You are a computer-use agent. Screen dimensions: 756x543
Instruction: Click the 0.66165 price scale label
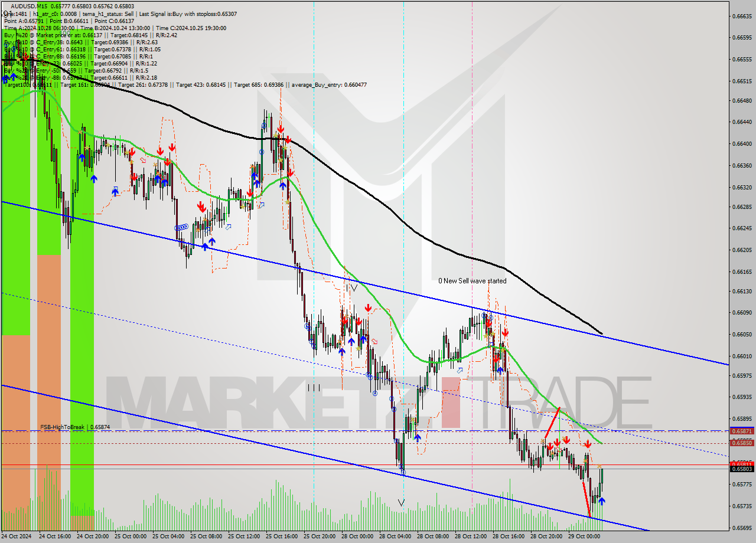point(742,271)
